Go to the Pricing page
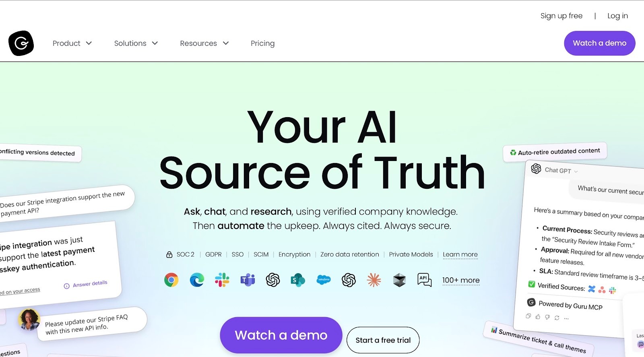 [x=262, y=43]
